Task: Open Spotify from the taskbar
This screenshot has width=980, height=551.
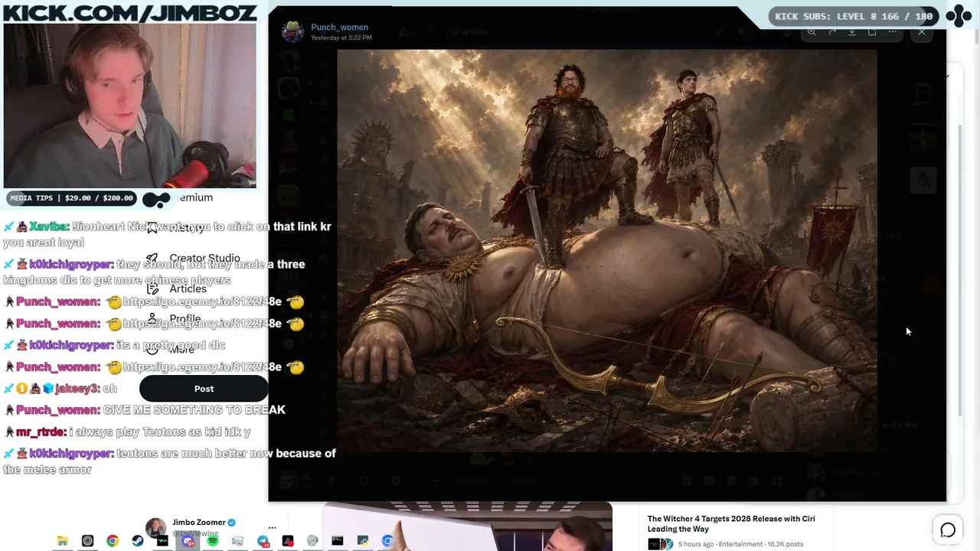Action: click(213, 541)
